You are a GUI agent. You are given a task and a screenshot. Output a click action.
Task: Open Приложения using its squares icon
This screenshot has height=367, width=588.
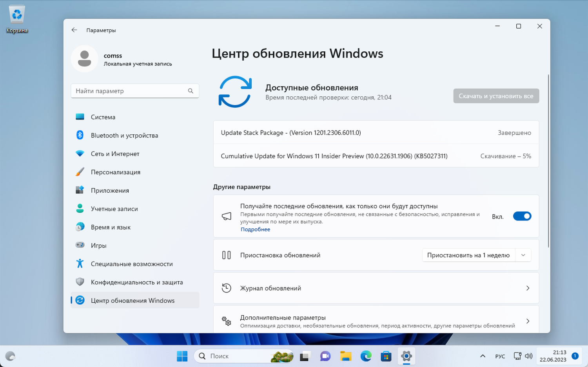80,190
